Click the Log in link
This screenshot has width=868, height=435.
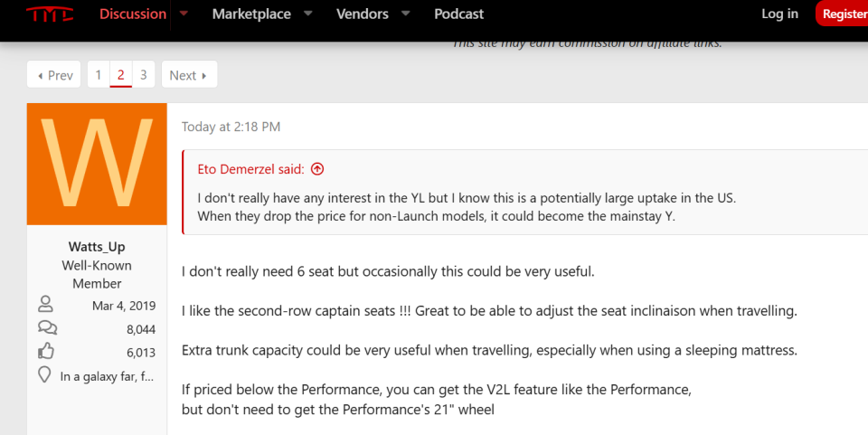[x=780, y=14]
